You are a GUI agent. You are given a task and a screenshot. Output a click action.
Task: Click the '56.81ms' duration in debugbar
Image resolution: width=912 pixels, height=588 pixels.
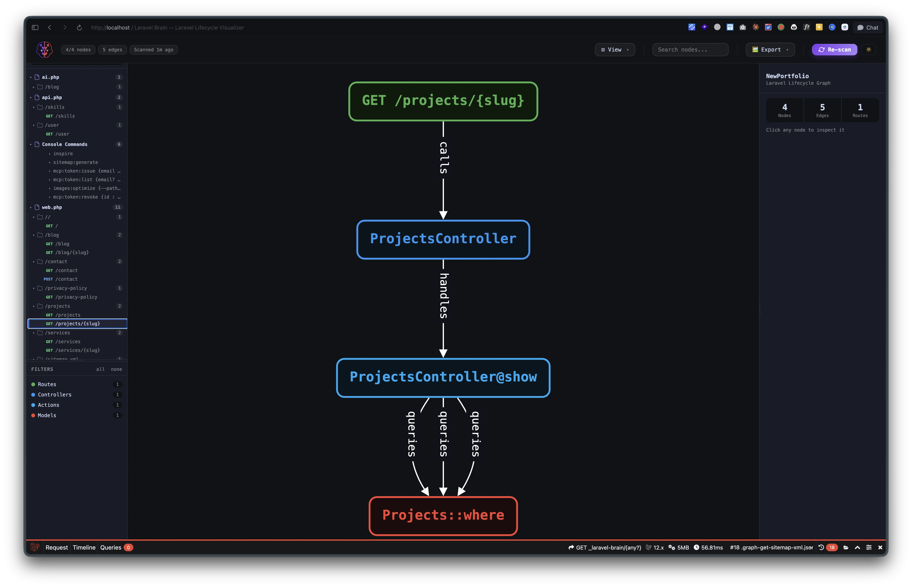tap(708, 547)
